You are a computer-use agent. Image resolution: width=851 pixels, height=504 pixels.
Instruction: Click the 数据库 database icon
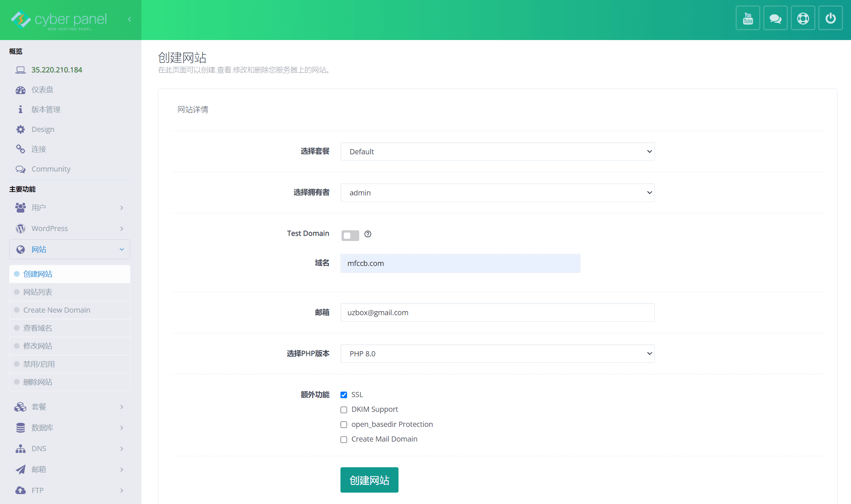click(x=21, y=427)
